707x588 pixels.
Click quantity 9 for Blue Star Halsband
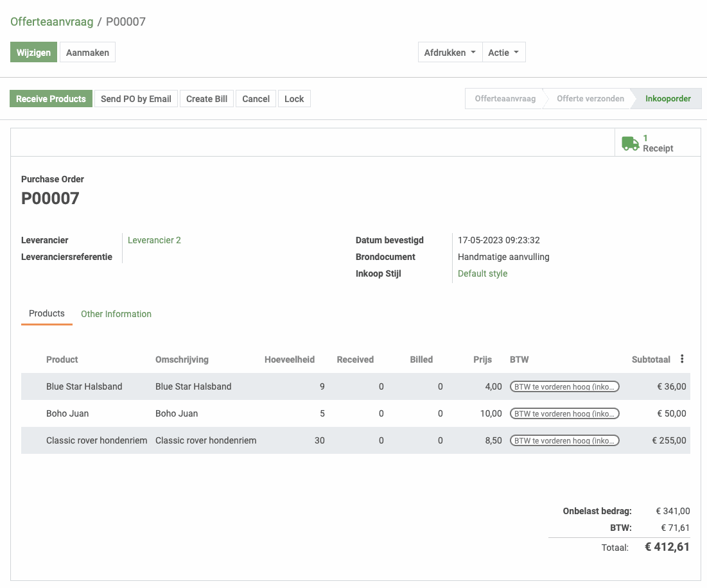coord(322,386)
